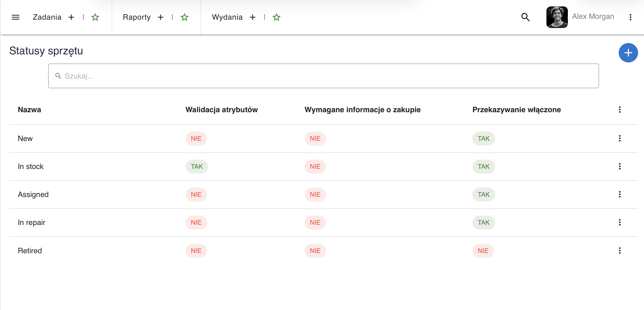Viewport: 644px width, 310px height.
Task: Add a new equipment status with blue plus
Action: click(x=628, y=53)
